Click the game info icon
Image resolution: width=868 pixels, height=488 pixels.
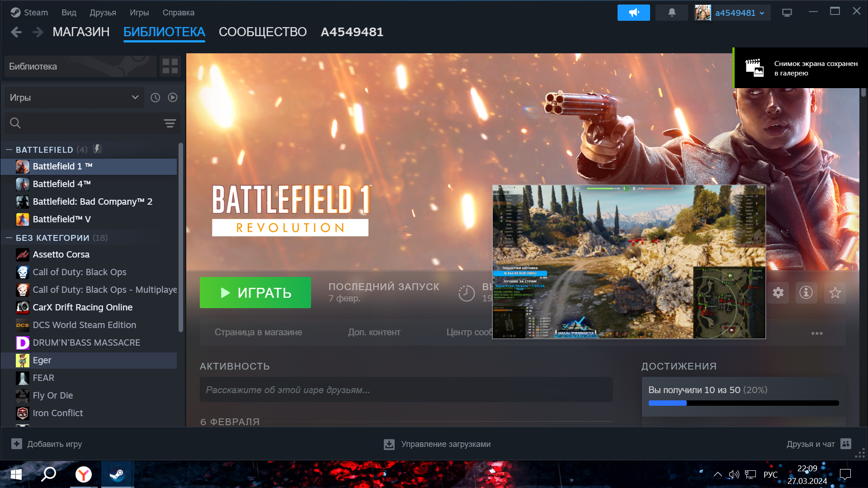806,293
